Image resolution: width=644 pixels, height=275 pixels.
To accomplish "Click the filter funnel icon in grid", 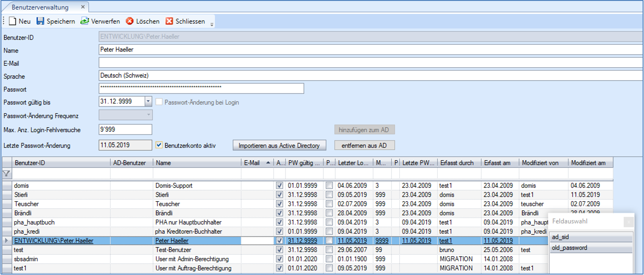I will (6, 174).
